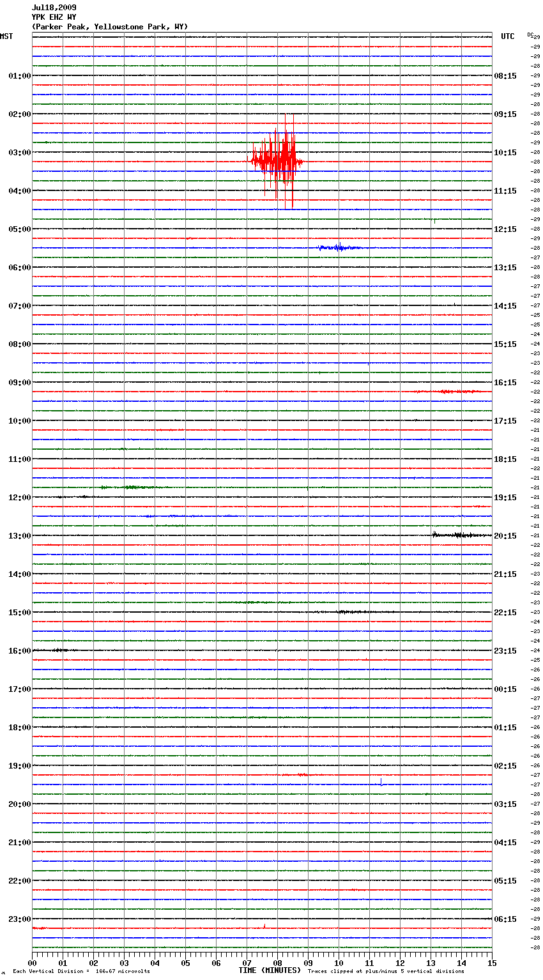Click the 20:15 UTC time label
543x980 pixels.
(505, 536)
